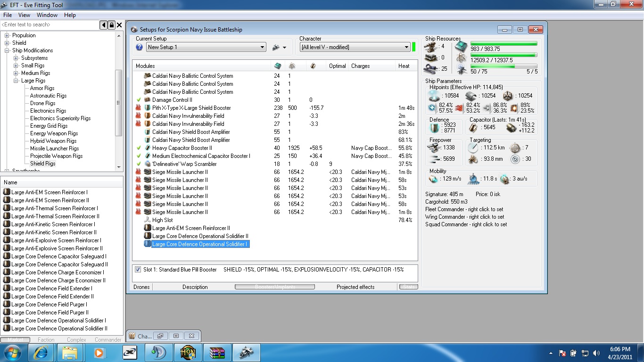The image size is (644, 362).
Task: Open Internet Explorer from the taskbar
Action: (41, 352)
